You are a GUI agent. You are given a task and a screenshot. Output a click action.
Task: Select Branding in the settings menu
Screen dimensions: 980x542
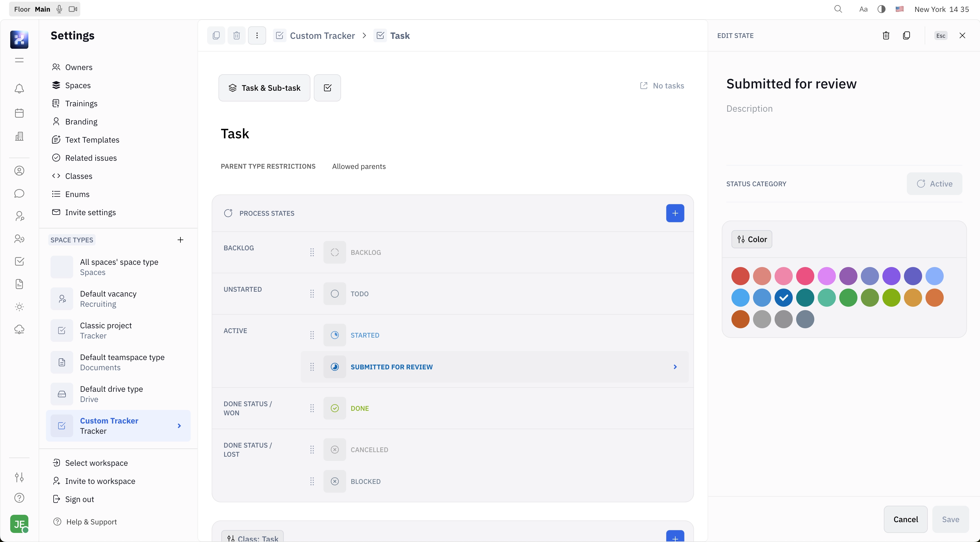(x=81, y=121)
